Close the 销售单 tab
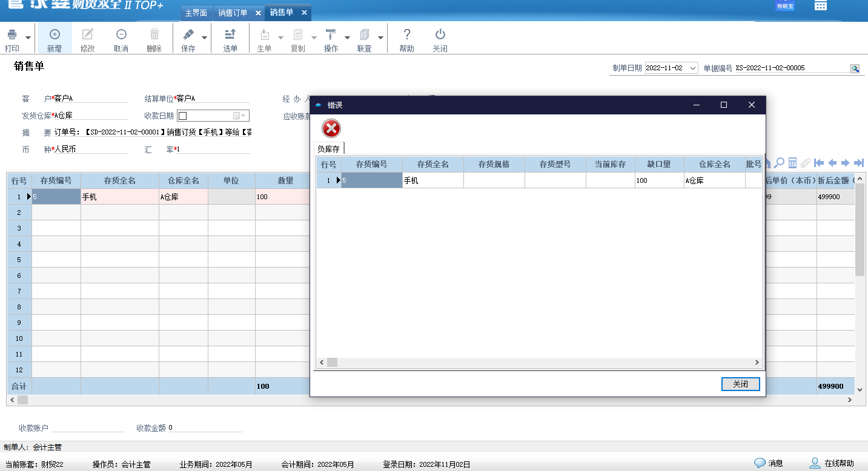The height and width of the screenshot is (471, 868). (x=303, y=13)
